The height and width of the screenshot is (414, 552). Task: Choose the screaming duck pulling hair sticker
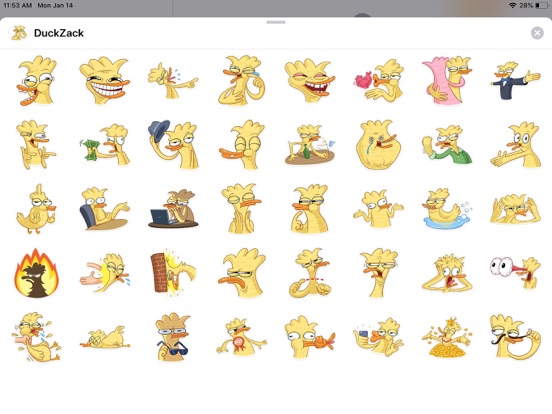point(446,273)
